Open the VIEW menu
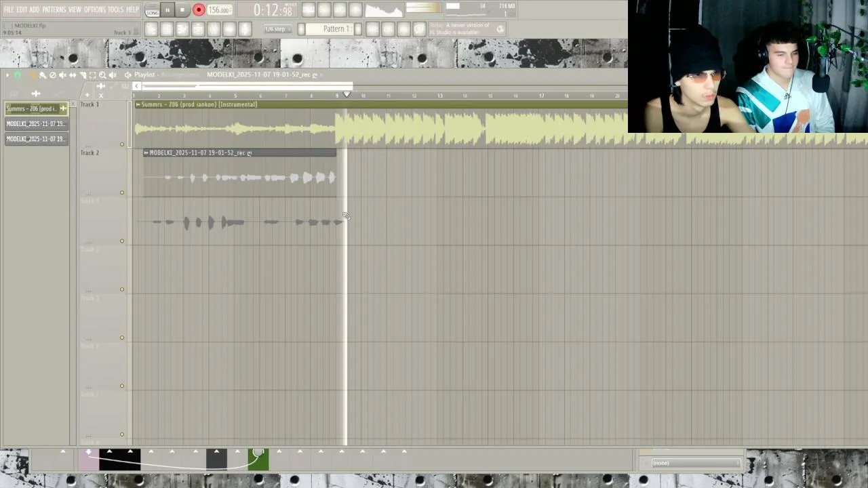Image resolution: width=868 pixels, height=488 pixels. (x=75, y=9)
